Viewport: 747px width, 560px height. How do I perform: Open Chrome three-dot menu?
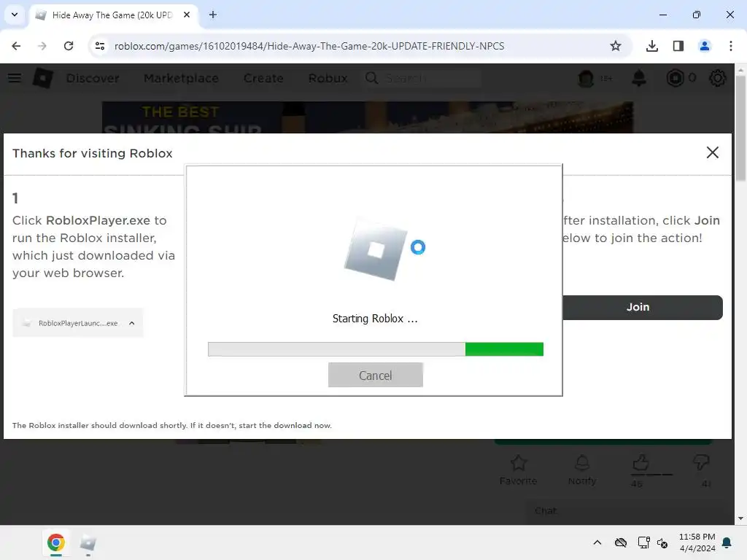tap(730, 46)
